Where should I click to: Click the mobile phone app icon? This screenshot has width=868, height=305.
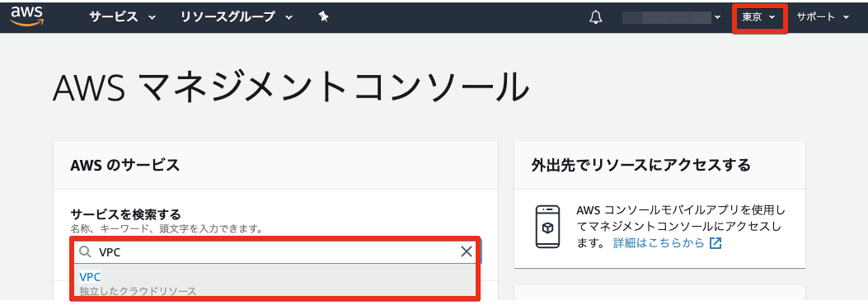547,227
